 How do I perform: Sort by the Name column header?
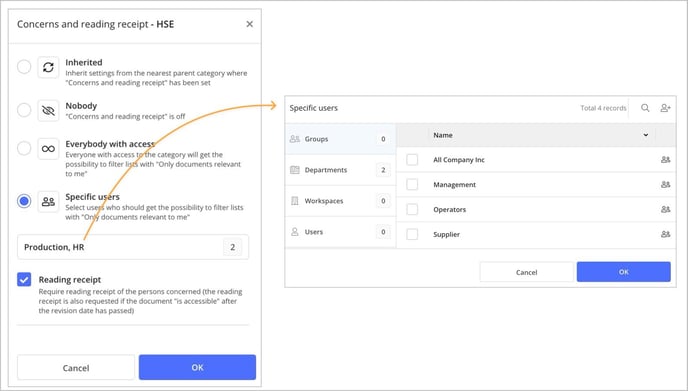(443, 135)
